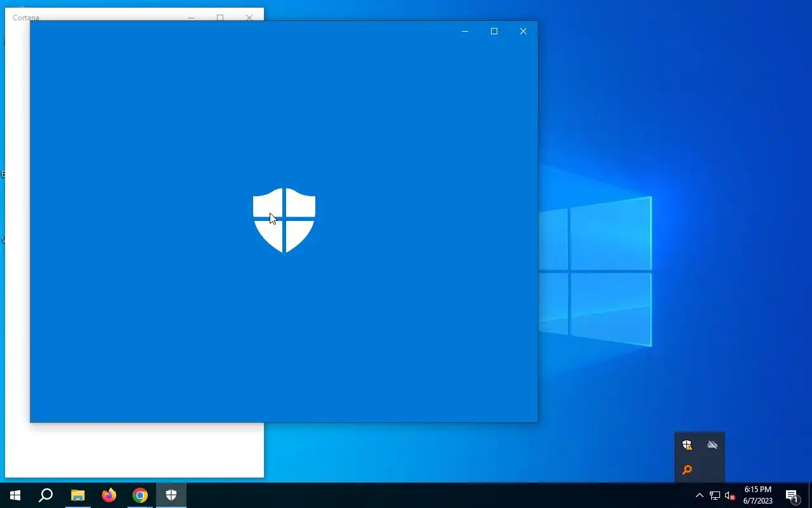Minimize the Windows Security window
812x508 pixels.
(465, 31)
